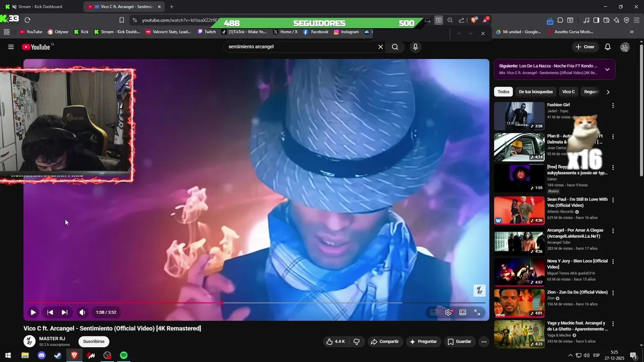The image size is (644, 362).
Task: Play the video with the play button
Action: (x=33, y=312)
